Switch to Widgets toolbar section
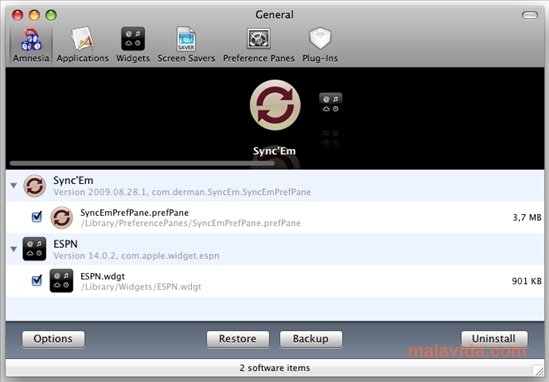The width and height of the screenshot is (549, 382). pyautogui.click(x=133, y=45)
